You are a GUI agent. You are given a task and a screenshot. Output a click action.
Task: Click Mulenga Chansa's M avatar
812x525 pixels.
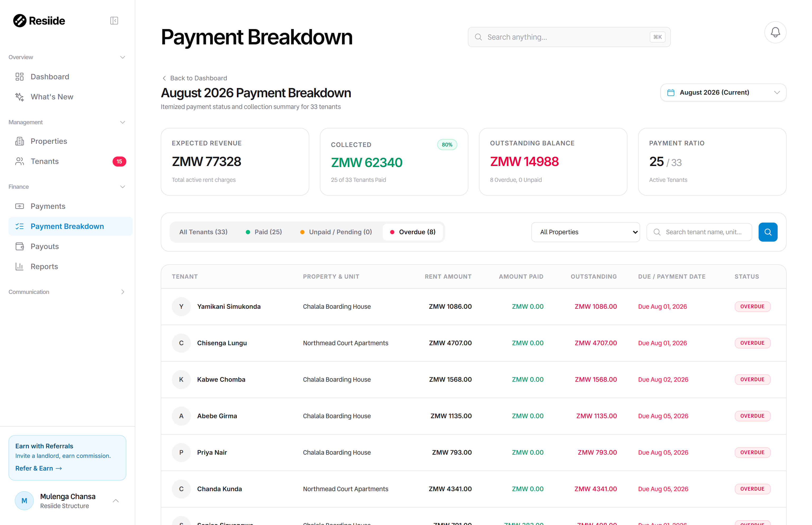pos(24,500)
